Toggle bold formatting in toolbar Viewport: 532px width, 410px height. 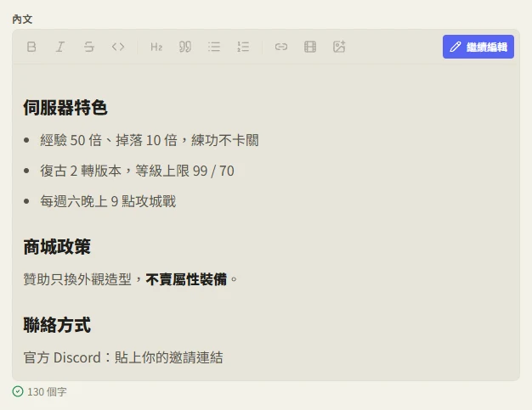tap(31, 47)
